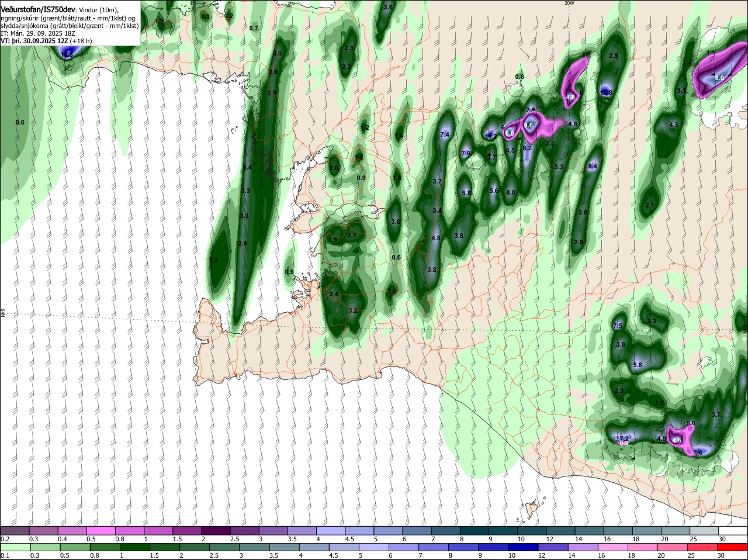The image size is (748, 560).
Task: Click the '8.4' precipitation value on the map
Action: tap(593, 167)
